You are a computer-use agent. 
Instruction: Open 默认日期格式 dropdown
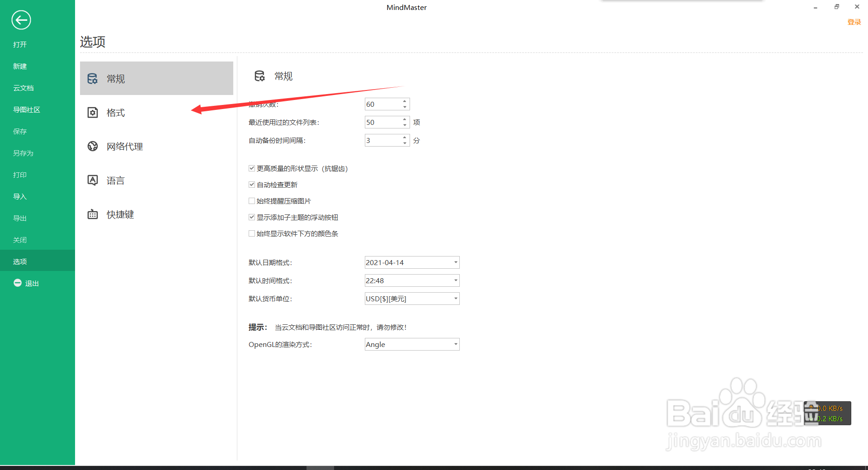pos(412,262)
